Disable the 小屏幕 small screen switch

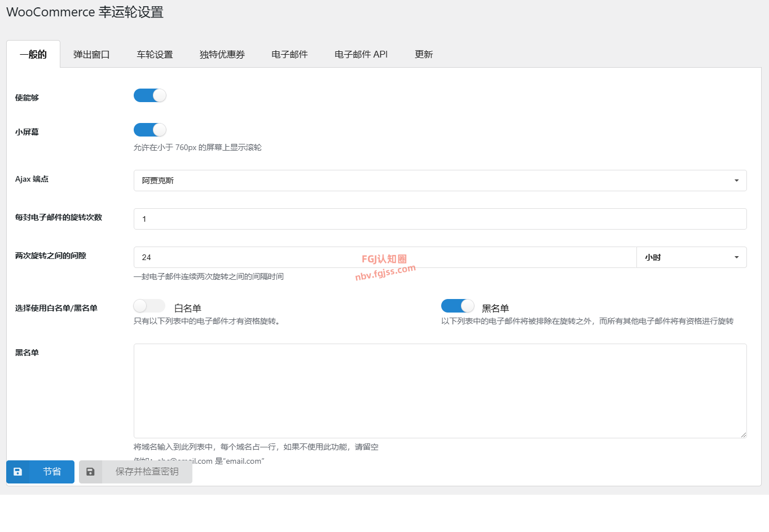[150, 130]
